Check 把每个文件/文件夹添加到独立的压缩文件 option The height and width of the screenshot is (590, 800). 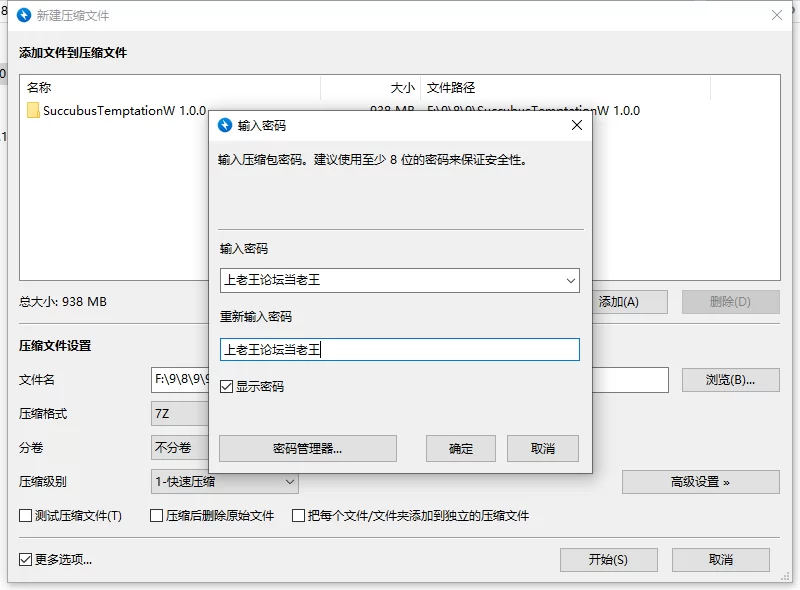298,515
